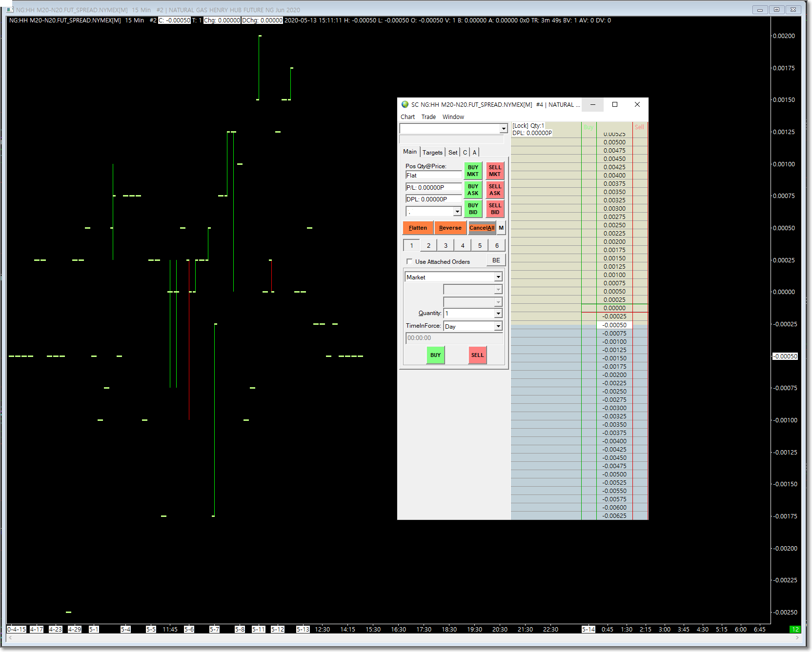Viewport: 812px width, 652px height.
Task: Click the 5-7 date label on the time axis
Action: tap(214, 630)
